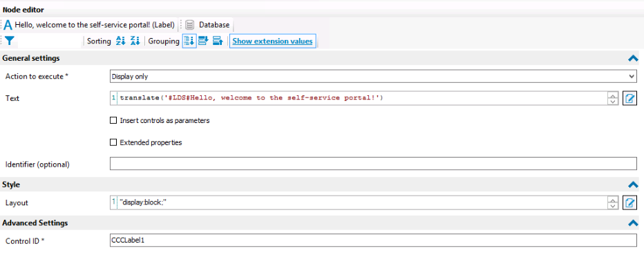This screenshot has height=255, width=644.
Task: Sort properties ascending A to Z
Action: point(120,41)
